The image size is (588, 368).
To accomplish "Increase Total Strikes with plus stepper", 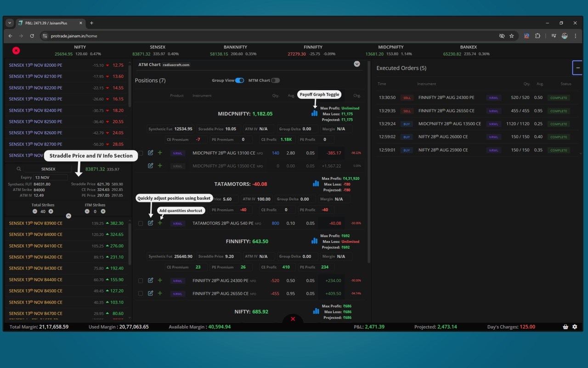I will pyautogui.click(x=51, y=211).
